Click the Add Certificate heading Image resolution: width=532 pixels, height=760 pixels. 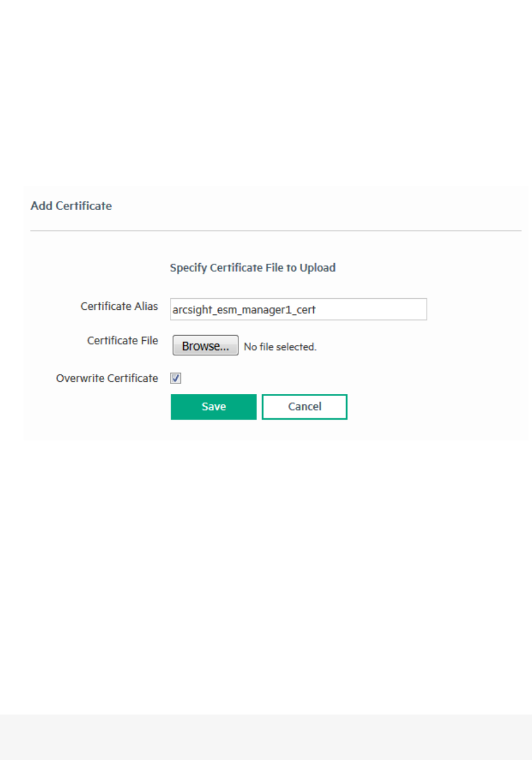[71, 206]
